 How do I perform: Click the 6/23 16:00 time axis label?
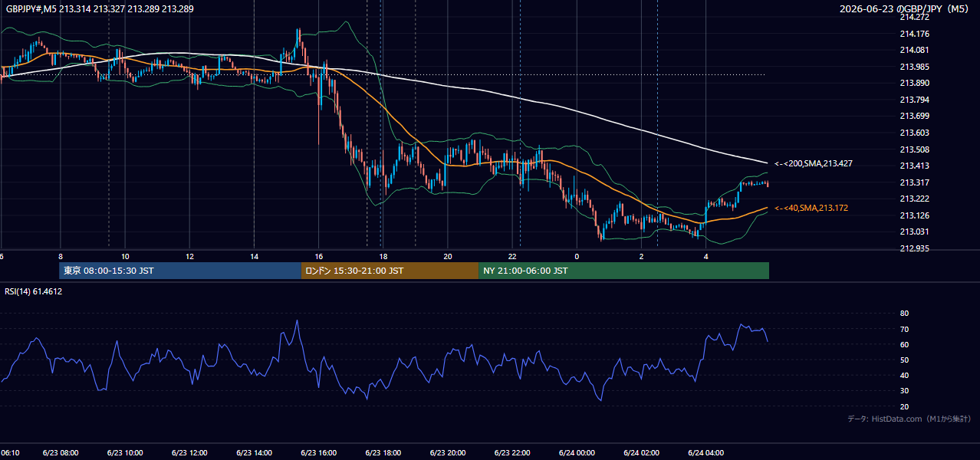click(318, 453)
